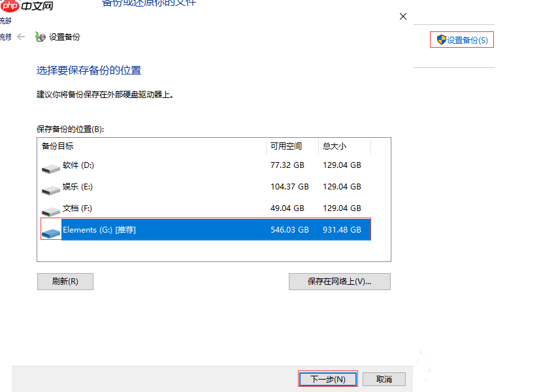541x392 pixels.
Task: Click the 设置备份(S) button
Action: click(x=461, y=39)
